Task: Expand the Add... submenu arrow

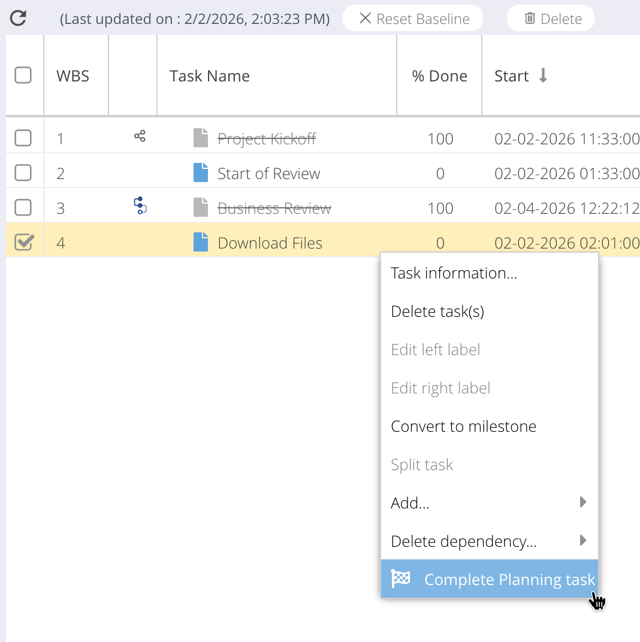Action: point(583,502)
